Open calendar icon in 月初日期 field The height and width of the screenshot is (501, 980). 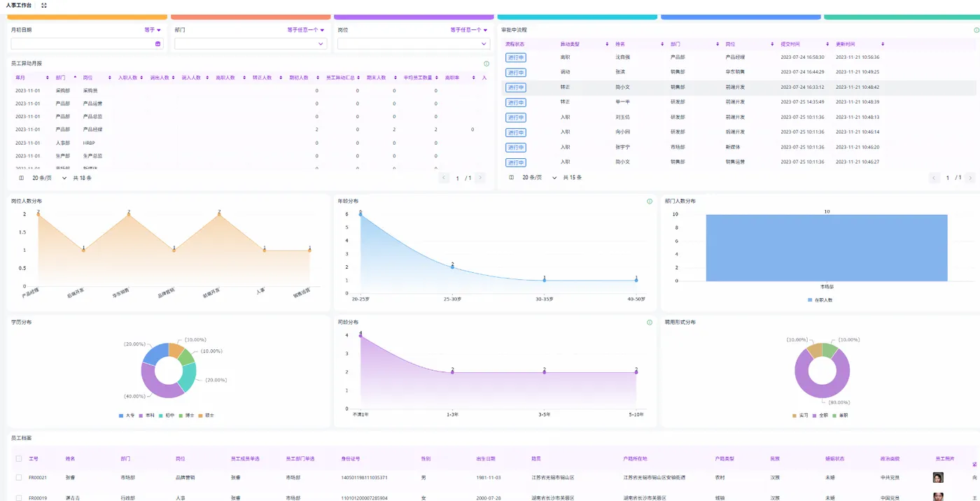pyautogui.click(x=157, y=43)
